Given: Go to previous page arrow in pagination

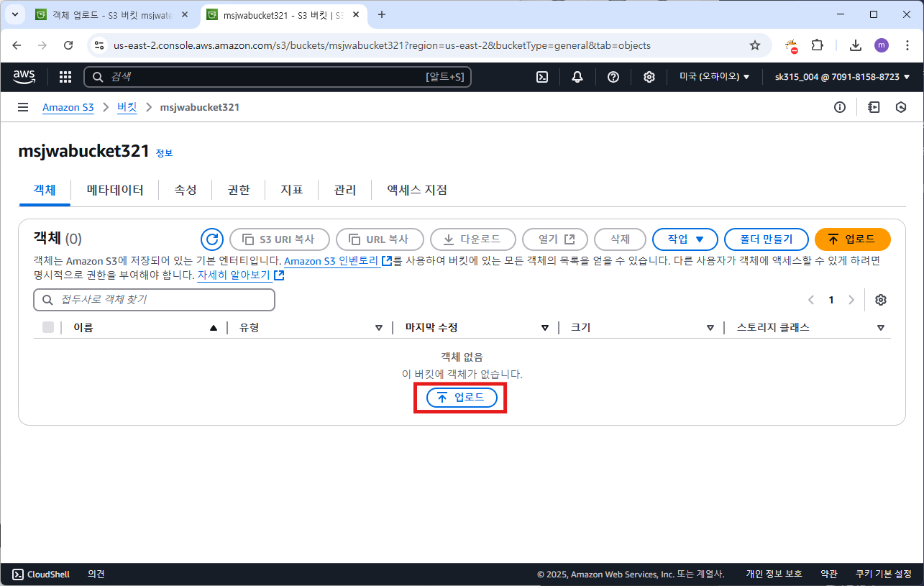Looking at the screenshot, I should pyautogui.click(x=811, y=300).
